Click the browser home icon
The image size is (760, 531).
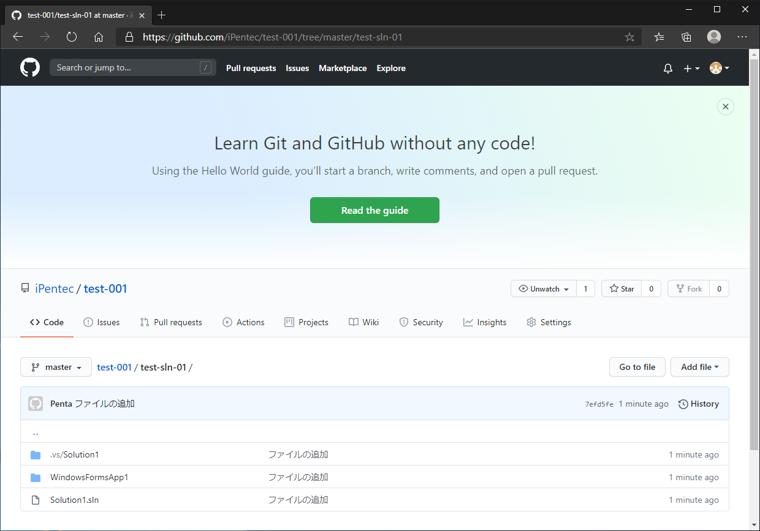click(98, 37)
